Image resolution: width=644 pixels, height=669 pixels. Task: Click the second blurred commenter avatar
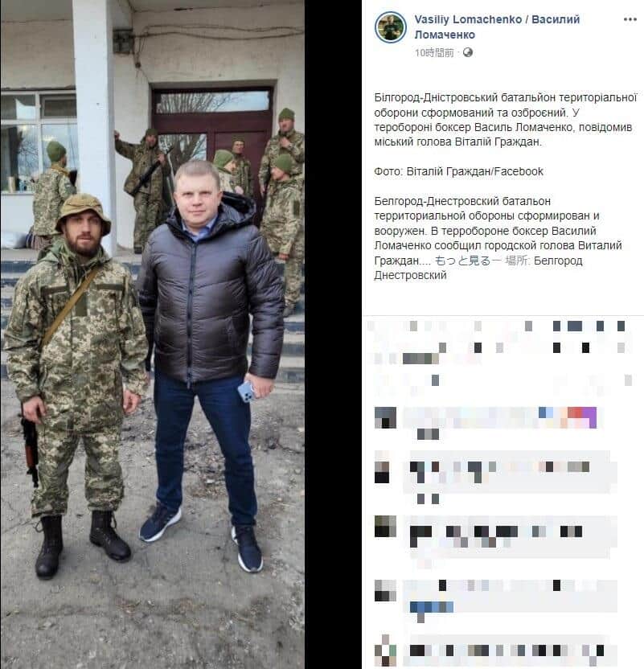pyautogui.click(x=382, y=468)
